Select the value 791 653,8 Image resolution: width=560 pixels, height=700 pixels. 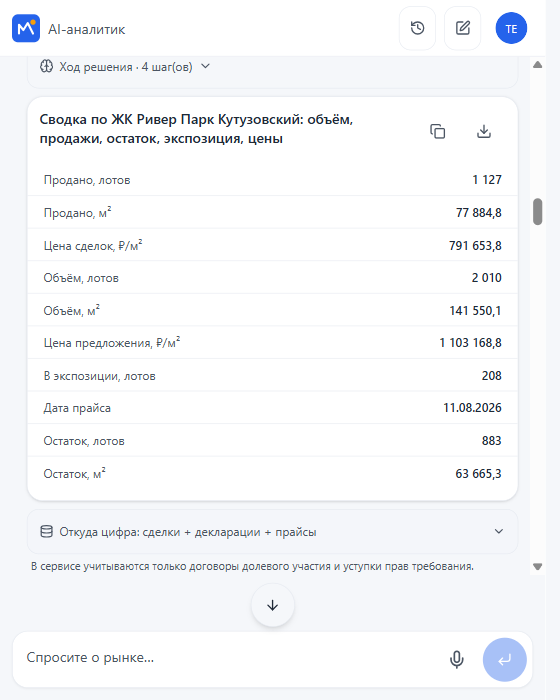(x=475, y=246)
